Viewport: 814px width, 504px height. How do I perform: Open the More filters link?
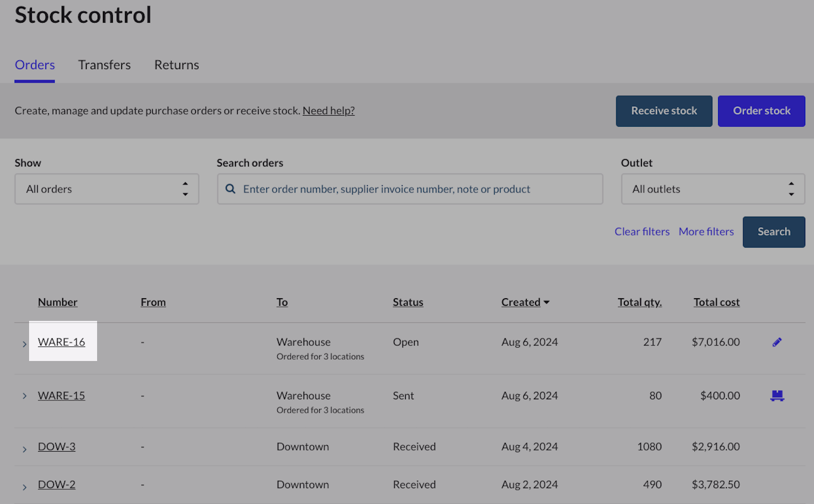point(706,231)
